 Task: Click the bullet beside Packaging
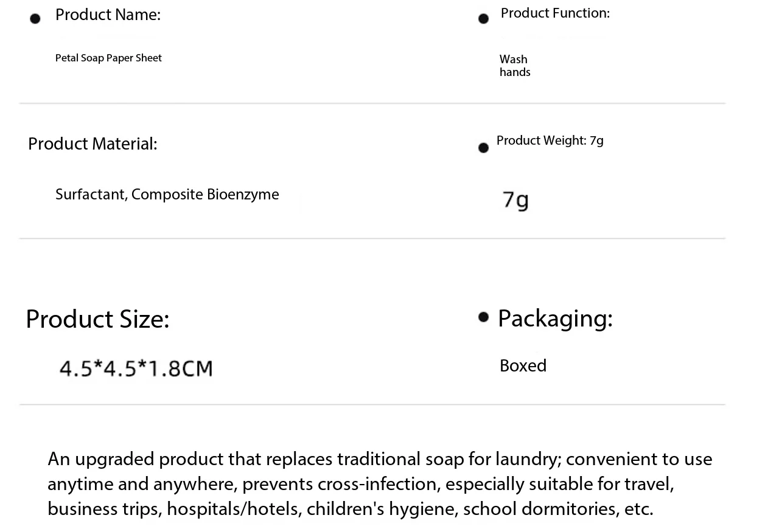point(484,317)
